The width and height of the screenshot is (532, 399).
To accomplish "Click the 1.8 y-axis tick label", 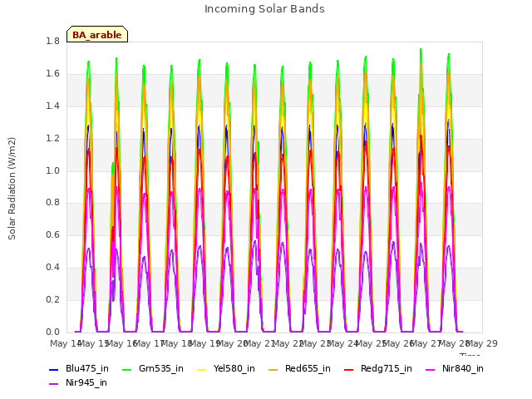I will coord(52,42).
